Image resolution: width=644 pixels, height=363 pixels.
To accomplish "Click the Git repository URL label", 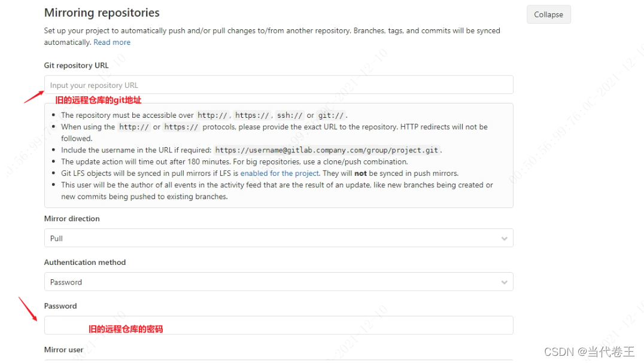I will tap(77, 65).
